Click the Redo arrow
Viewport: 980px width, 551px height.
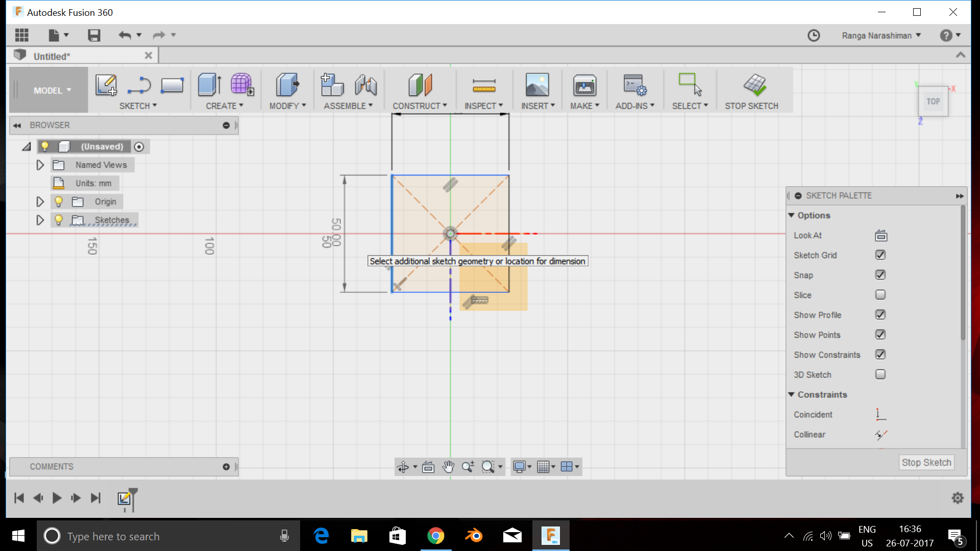coord(159,35)
